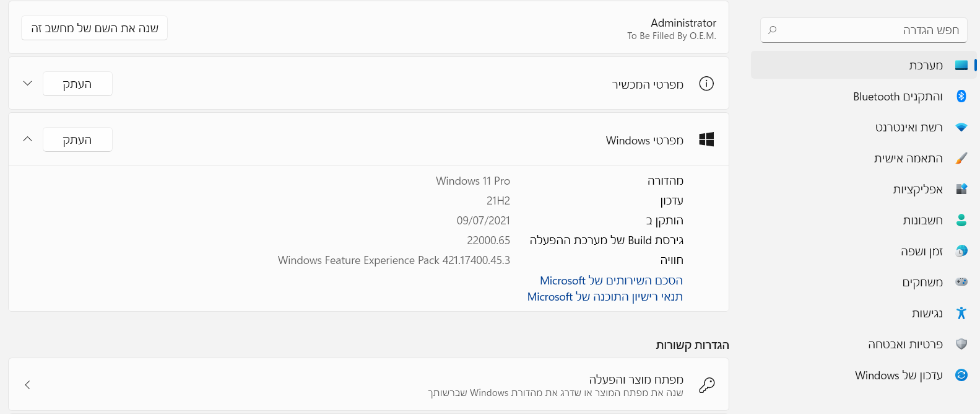980x414 pixels.
Task: Click the Windows Update sync icon
Action: click(961, 375)
